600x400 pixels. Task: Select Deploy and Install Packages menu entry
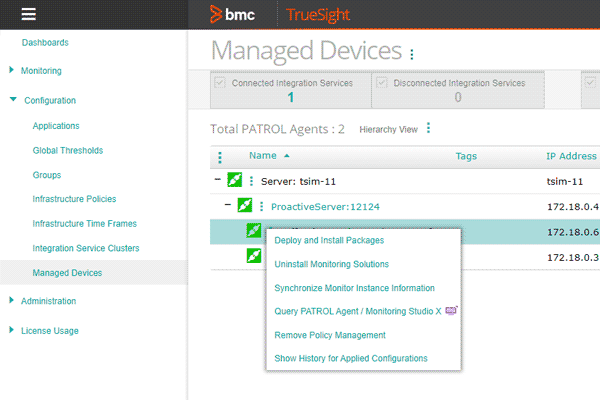point(329,240)
